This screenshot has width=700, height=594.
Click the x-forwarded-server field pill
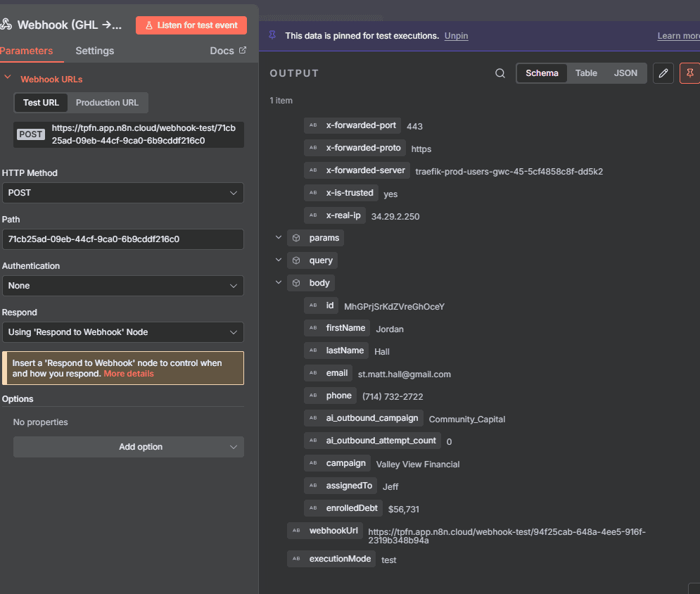[357, 170]
